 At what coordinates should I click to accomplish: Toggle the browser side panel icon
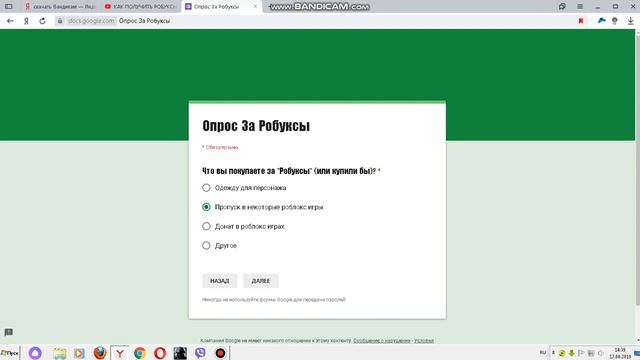point(9,7)
